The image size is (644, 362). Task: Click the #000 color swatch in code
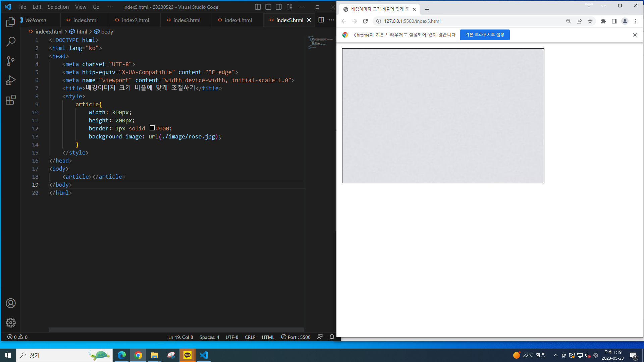pyautogui.click(x=152, y=128)
